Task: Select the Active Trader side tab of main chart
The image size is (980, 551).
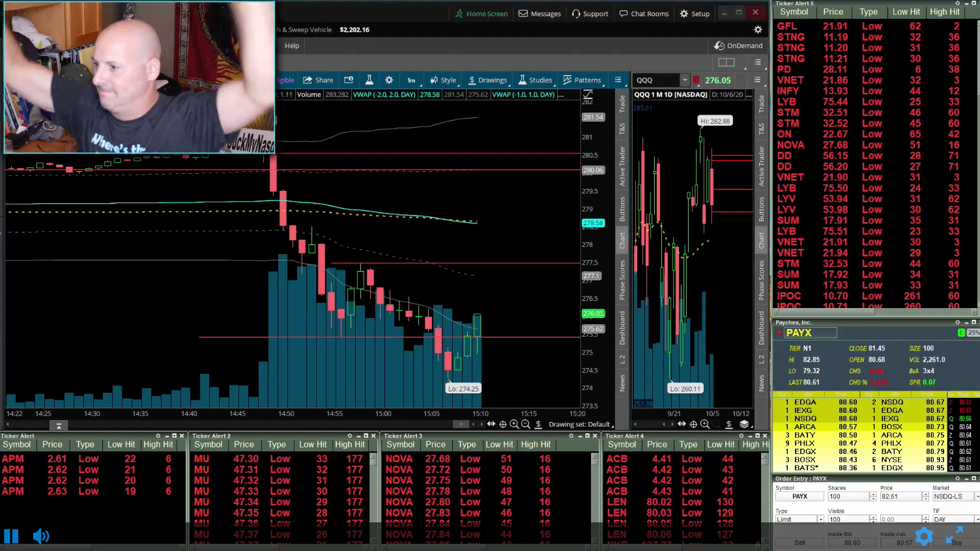Action: (x=622, y=166)
